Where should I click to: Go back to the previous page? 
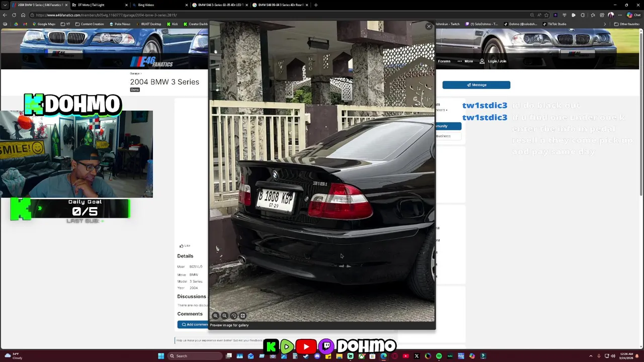5,15
